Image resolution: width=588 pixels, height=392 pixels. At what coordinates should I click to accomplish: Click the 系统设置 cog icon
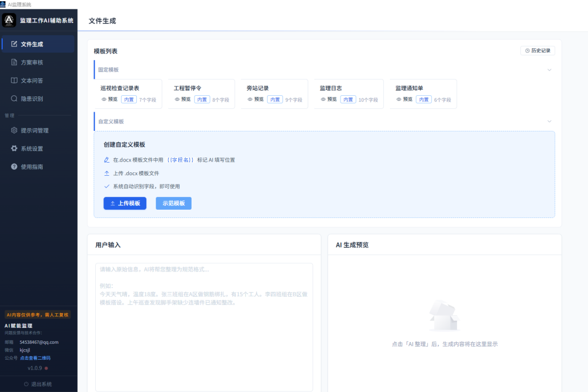tap(14, 148)
